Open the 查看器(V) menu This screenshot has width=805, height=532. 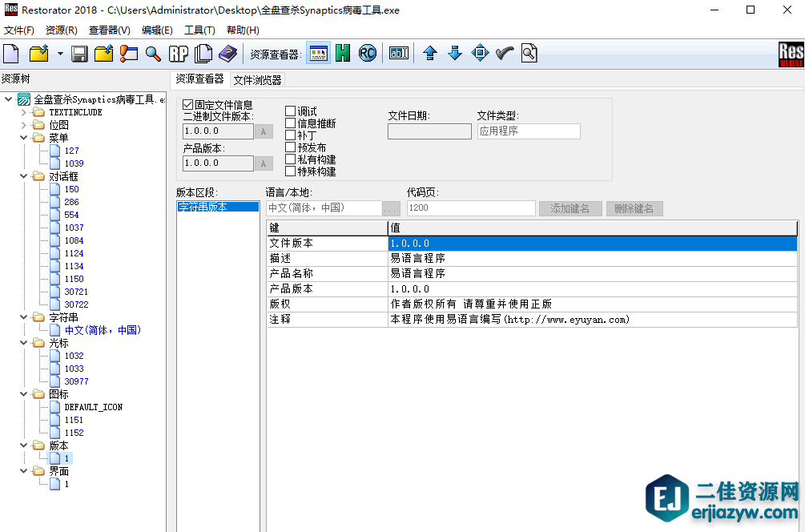[x=110, y=30]
